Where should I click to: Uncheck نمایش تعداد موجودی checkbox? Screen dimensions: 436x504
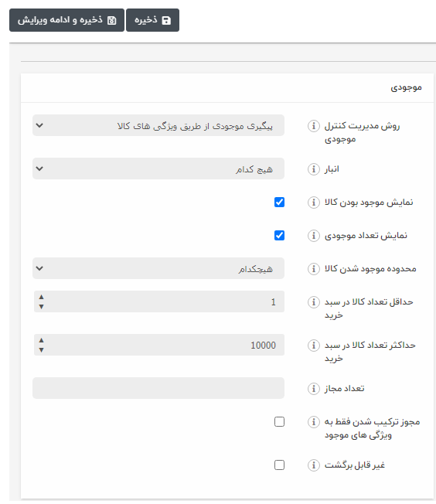coord(279,235)
